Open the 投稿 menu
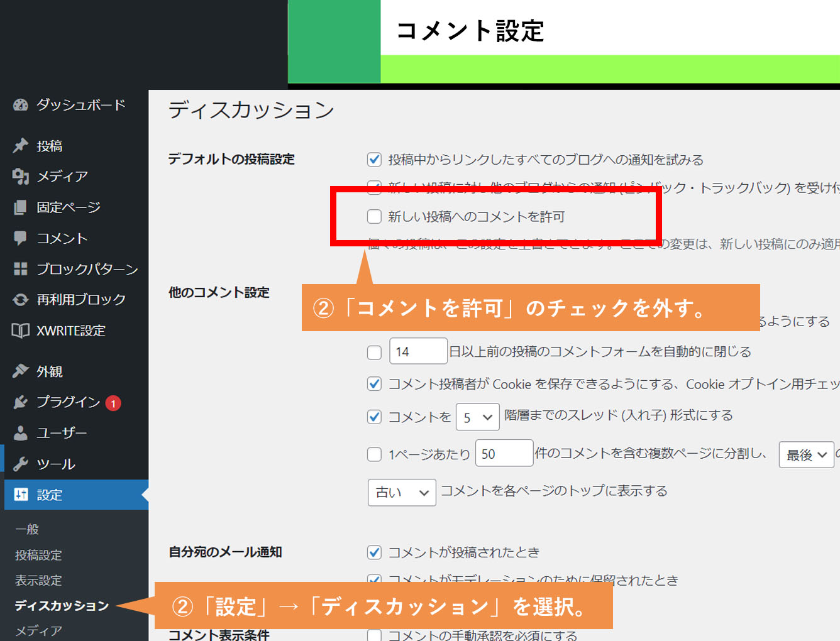This screenshot has width=840, height=641. pos(49,146)
